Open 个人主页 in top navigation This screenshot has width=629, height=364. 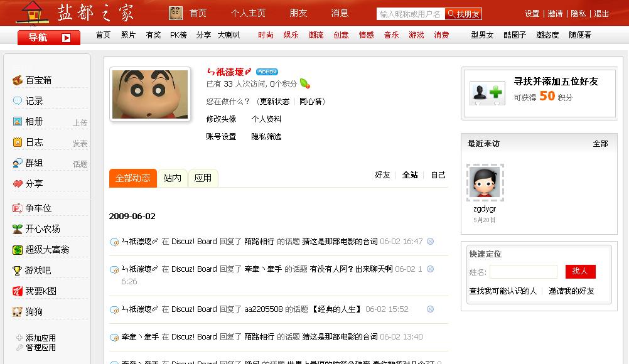pos(248,13)
